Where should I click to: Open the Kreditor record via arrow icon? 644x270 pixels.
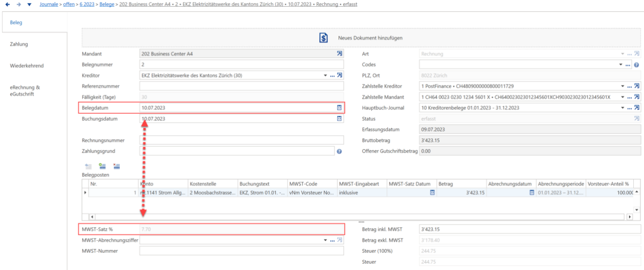pyautogui.click(x=339, y=76)
